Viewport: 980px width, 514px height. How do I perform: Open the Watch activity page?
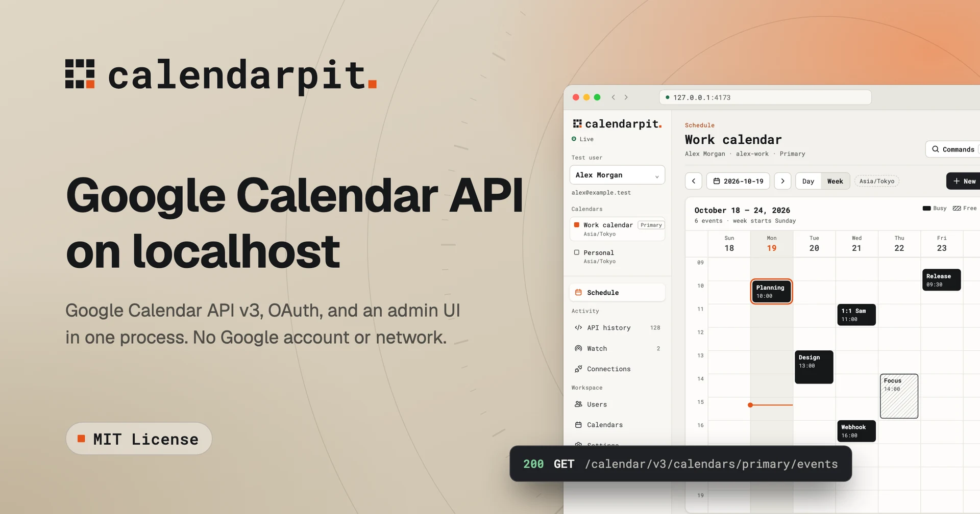pos(617,349)
